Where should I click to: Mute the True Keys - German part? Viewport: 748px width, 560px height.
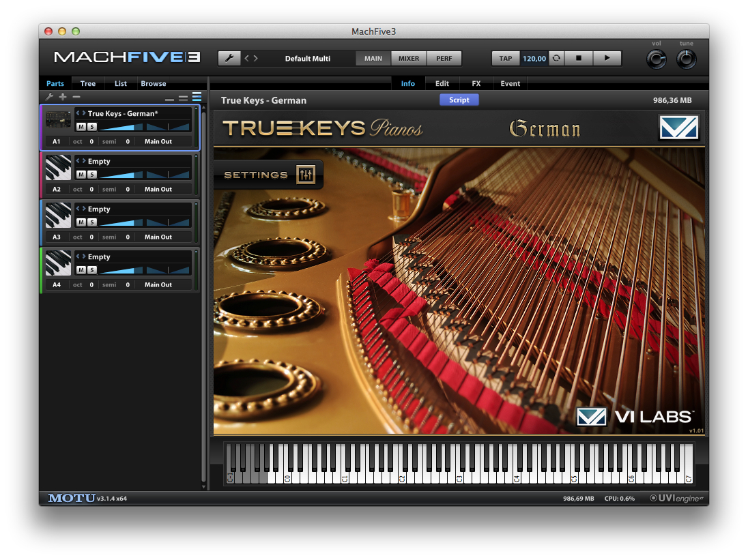point(81,126)
